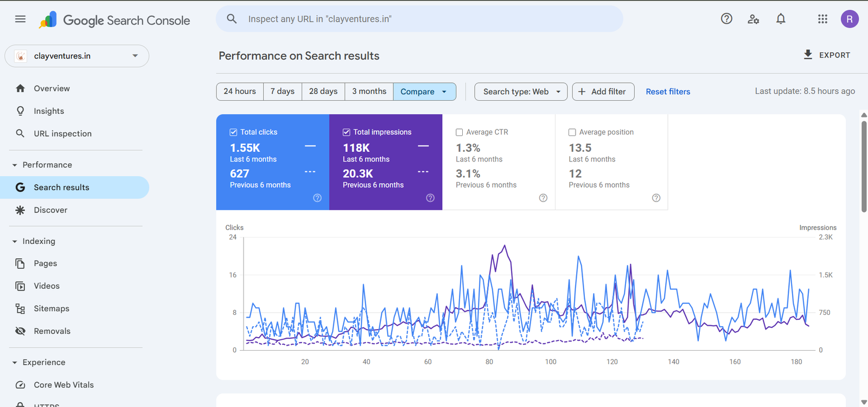Click the Reset filters link

(x=668, y=92)
